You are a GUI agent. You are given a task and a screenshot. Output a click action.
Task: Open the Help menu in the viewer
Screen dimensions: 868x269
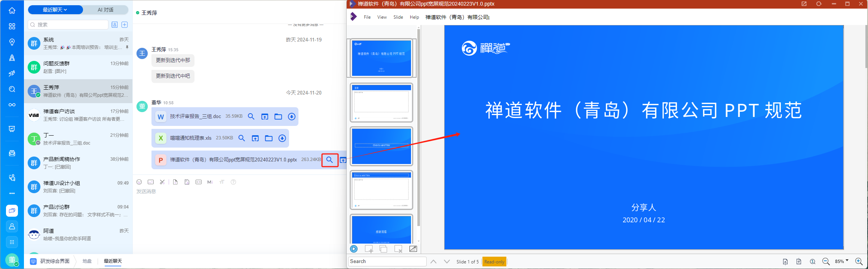pos(414,17)
